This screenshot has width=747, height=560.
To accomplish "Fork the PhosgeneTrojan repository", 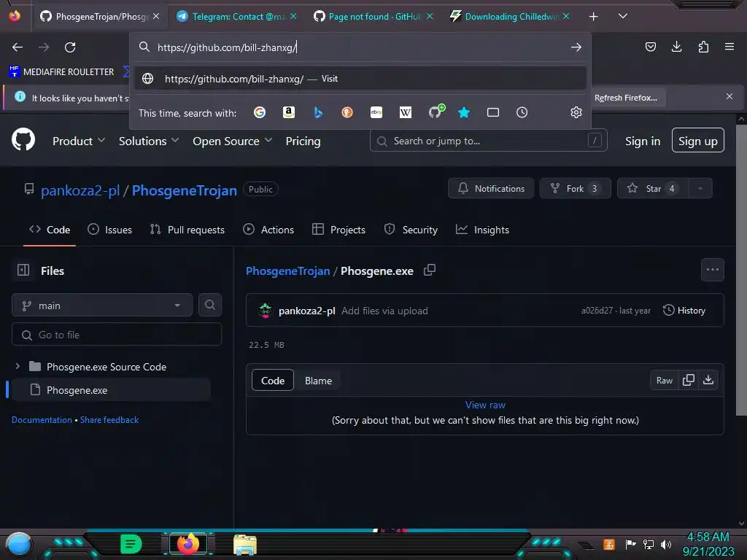I will [575, 189].
